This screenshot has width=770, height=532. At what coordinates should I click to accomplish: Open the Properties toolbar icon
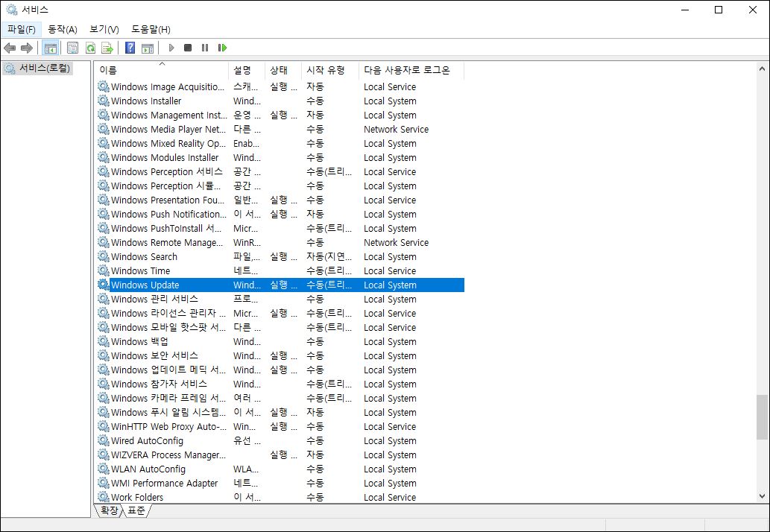tap(73, 48)
